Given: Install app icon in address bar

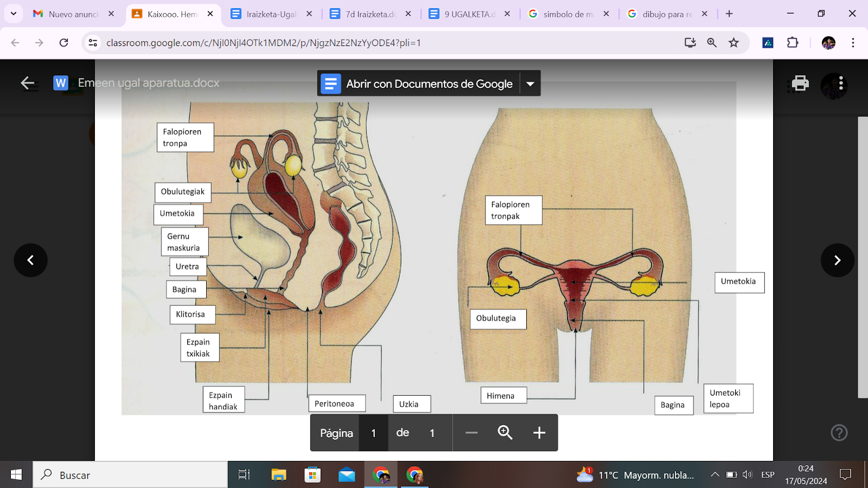Looking at the screenshot, I should (x=690, y=43).
